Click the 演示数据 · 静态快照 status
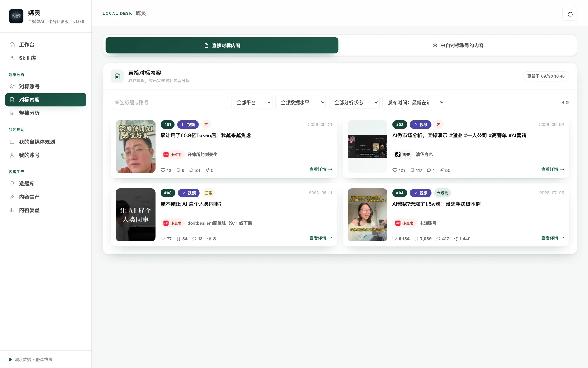This screenshot has width=588, height=368. pos(31,359)
